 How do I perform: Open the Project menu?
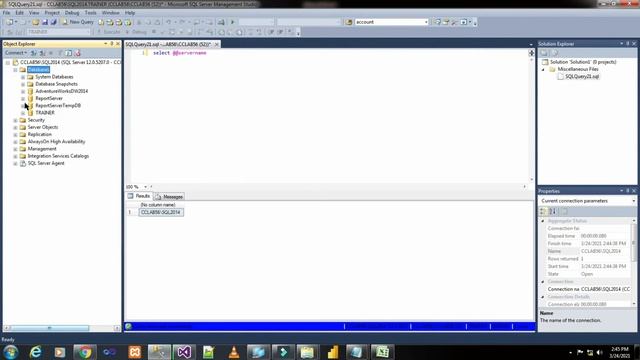click(52, 13)
